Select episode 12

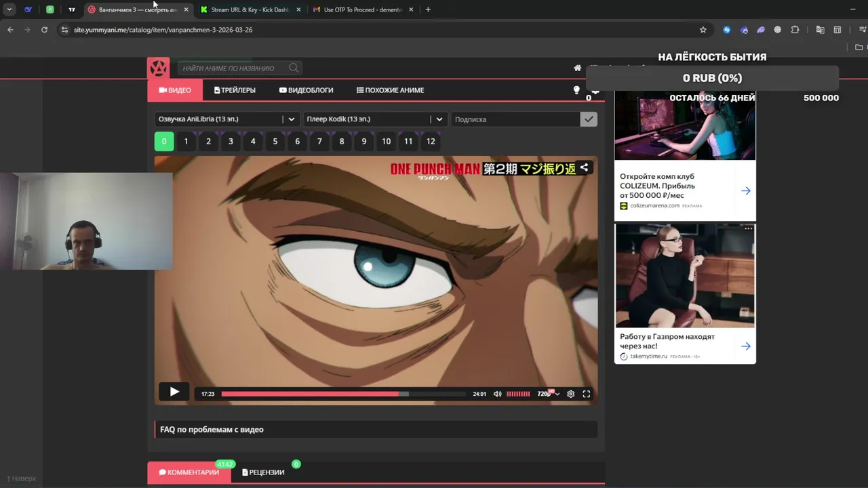pos(431,141)
